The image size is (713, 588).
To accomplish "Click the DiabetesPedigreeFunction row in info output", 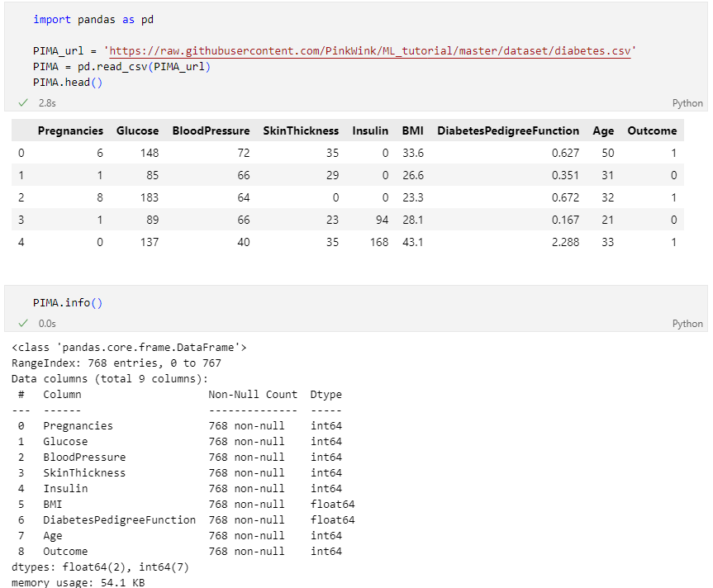I will (x=187, y=519).
